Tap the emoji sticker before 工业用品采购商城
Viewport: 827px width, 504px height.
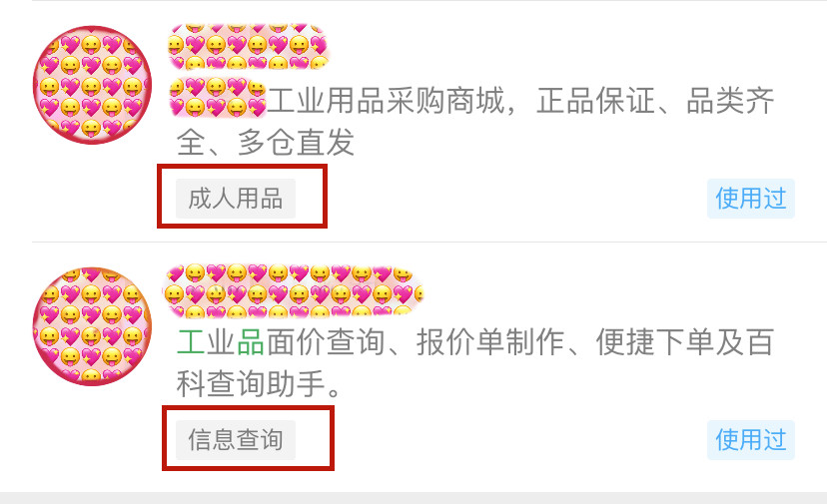click(218, 97)
